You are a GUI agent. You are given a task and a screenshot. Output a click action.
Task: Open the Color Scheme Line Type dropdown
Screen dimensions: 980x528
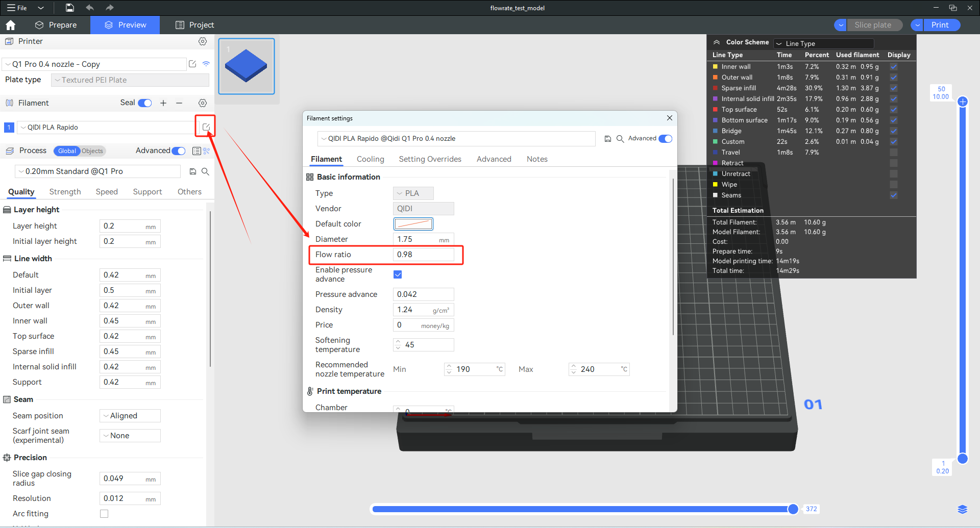click(x=823, y=43)
